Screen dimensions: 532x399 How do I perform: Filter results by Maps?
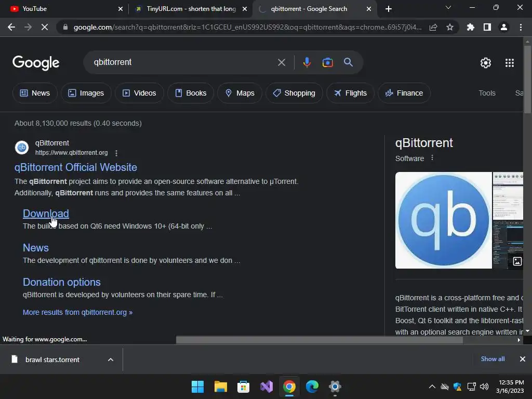coord(240,93)
